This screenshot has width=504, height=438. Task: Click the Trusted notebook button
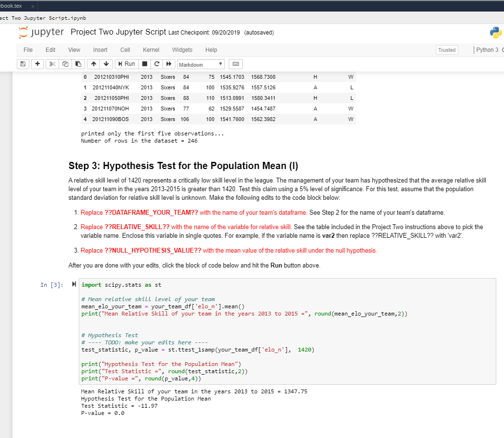[x=447, y=49]
